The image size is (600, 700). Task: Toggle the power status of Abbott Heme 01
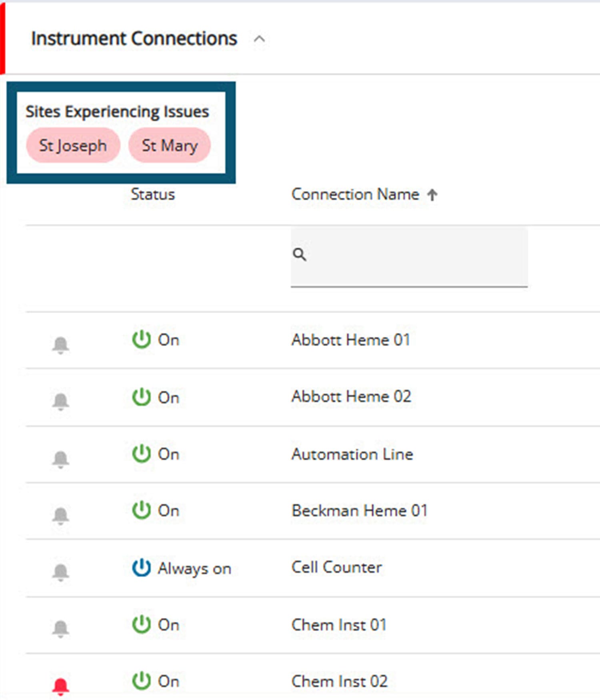pos(141,340)
